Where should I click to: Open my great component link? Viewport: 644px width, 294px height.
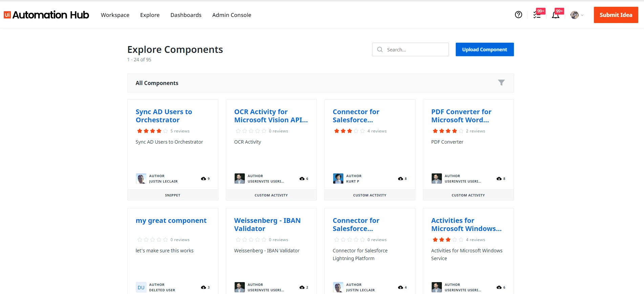171,220
